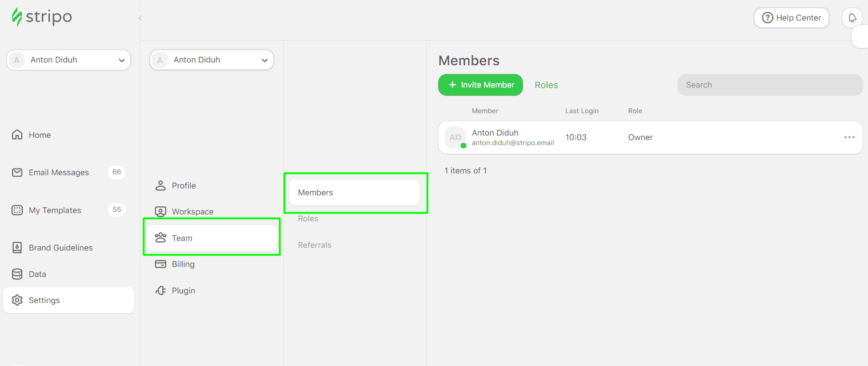Collapse the sidebar with the chevron arrow
Image resolution: width=868 pixels, height=366 pixels.
pyautogui.click(x=140, y=18)
